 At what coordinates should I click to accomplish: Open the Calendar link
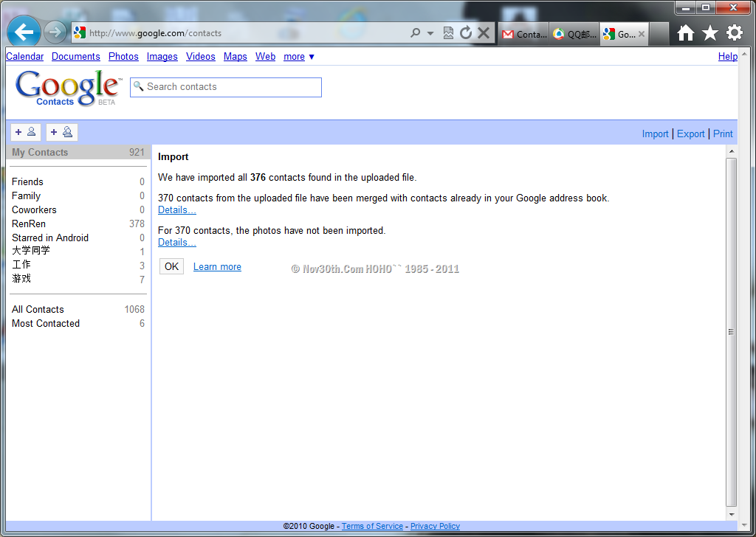[x=24, y=56]
